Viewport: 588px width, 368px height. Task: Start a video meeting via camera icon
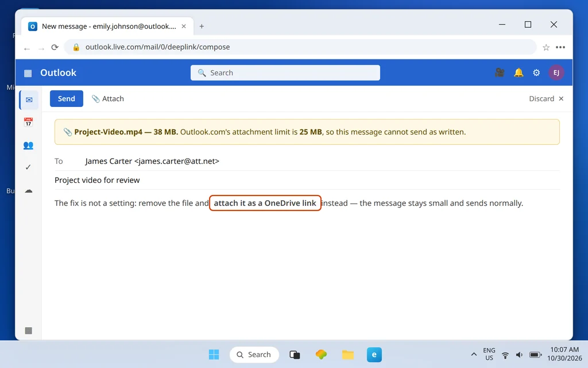point(500,72)
